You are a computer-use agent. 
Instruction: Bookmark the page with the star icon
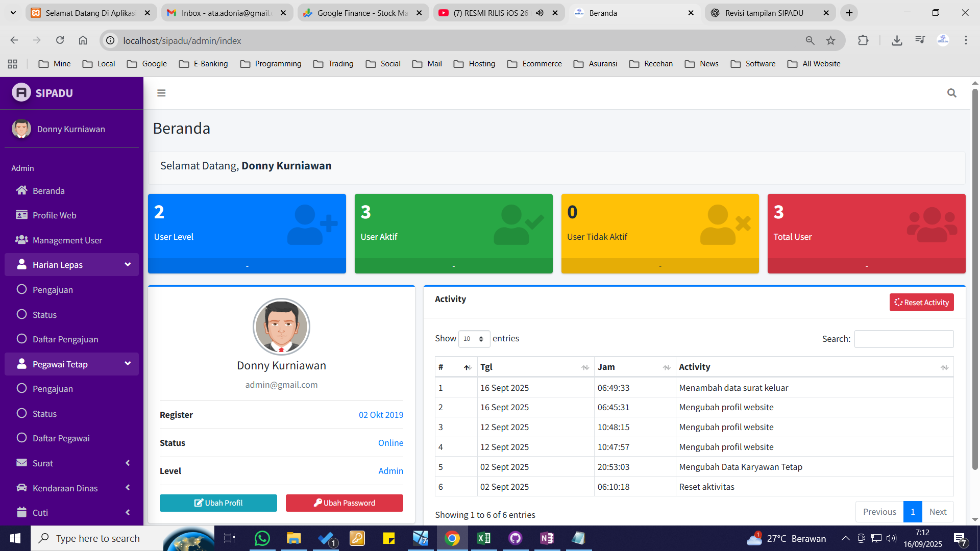[x=831, y=40]
